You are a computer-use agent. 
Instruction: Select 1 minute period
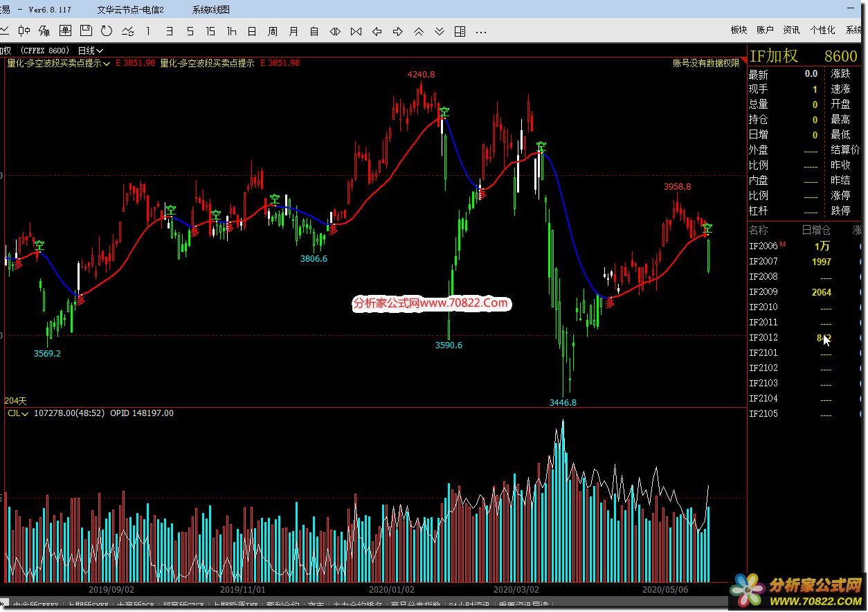[x=147, y=30]
